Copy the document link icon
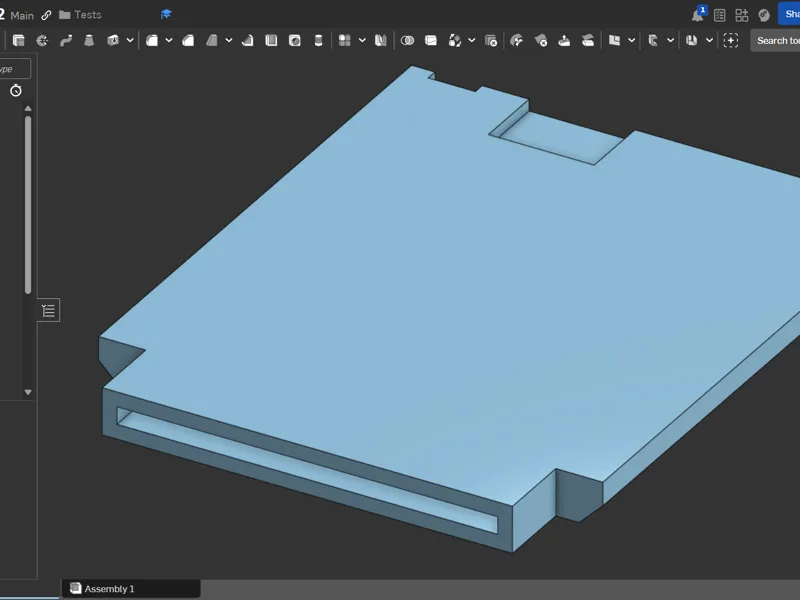This screenshot has width=800, height=600. coord(46,15)
